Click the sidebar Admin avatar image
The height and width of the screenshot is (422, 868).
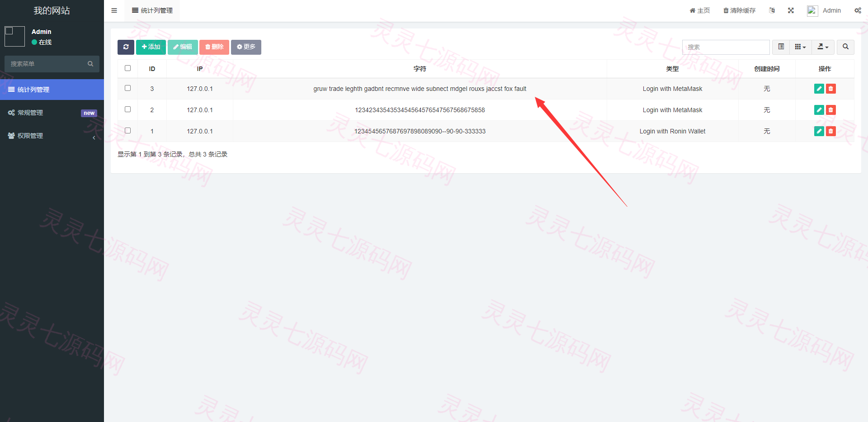click(14, 36)
